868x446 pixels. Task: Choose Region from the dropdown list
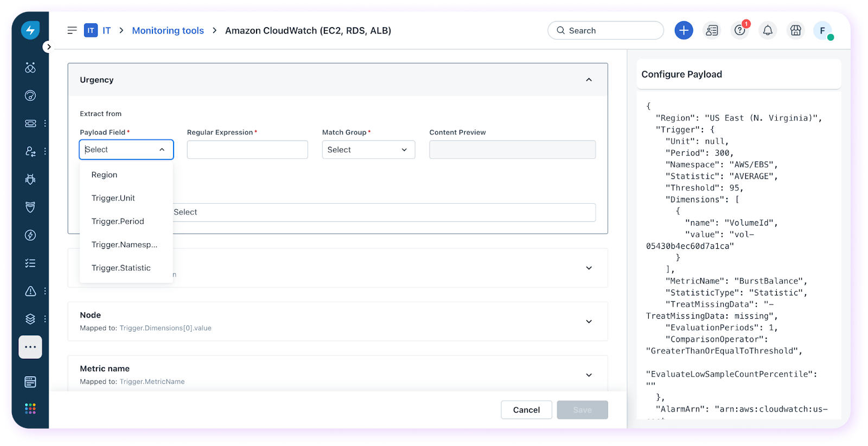tap(126, 174)
